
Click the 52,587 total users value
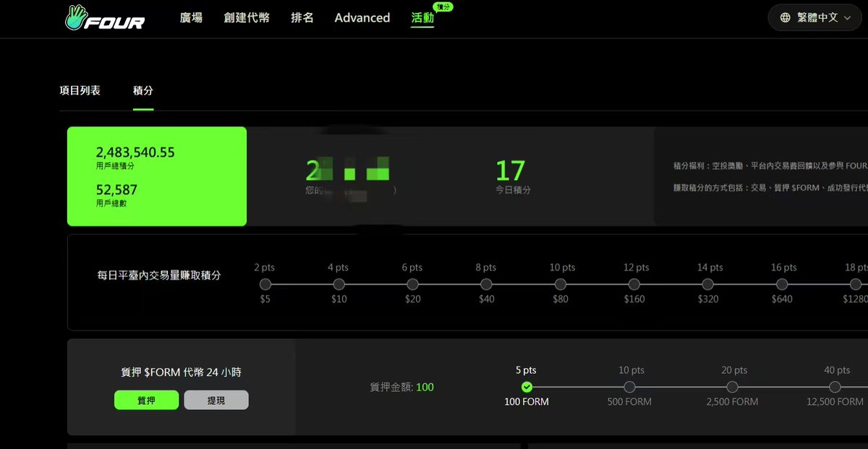pyautogui.click(x=116, y=190)
